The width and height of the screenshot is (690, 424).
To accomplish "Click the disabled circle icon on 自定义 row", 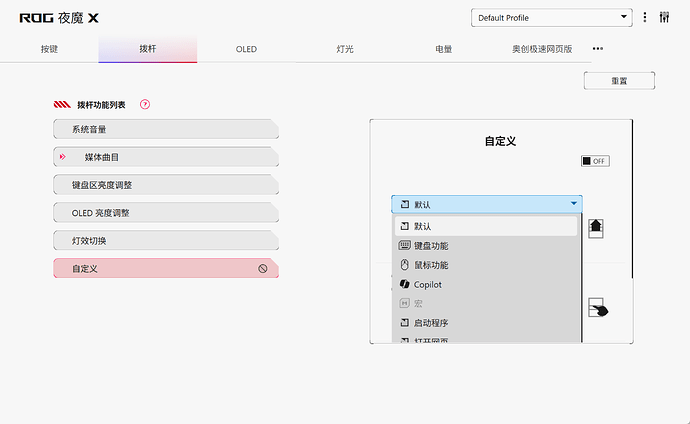I will click(x=262, y=269).
